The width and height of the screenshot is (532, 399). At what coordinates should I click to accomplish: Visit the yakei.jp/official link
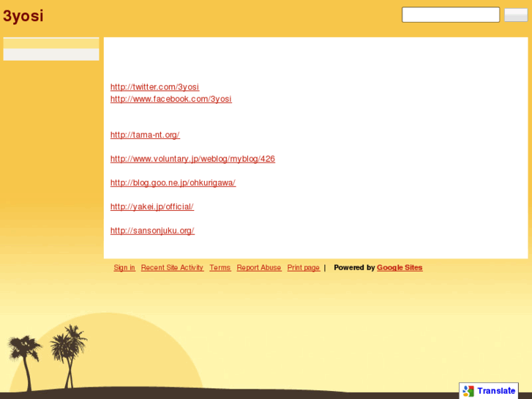pos(152,206)
